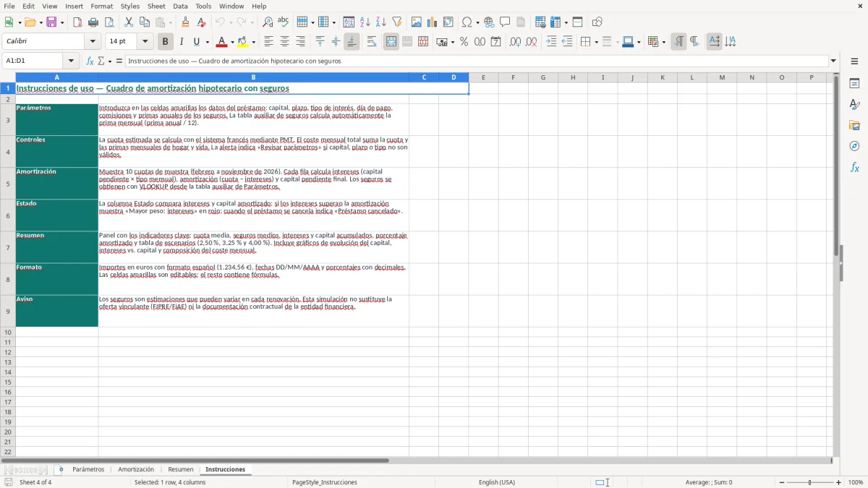
Task: Expand Underline style dropdown arrow
Action: click(x=207, y=42)
